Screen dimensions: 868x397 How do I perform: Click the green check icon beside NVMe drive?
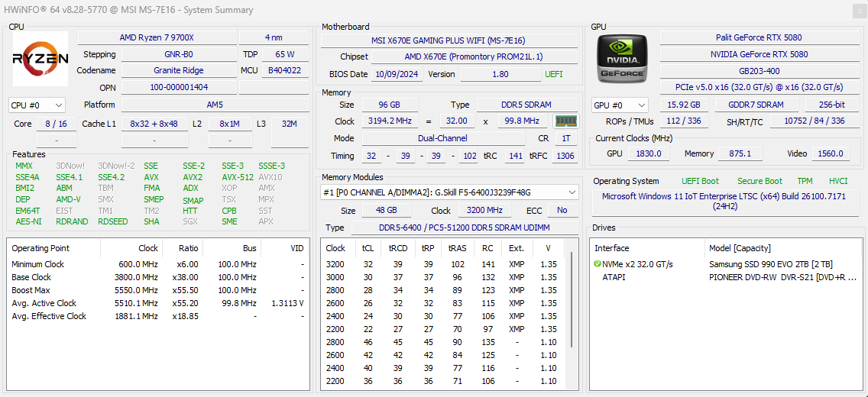click(x=598, y=264)
